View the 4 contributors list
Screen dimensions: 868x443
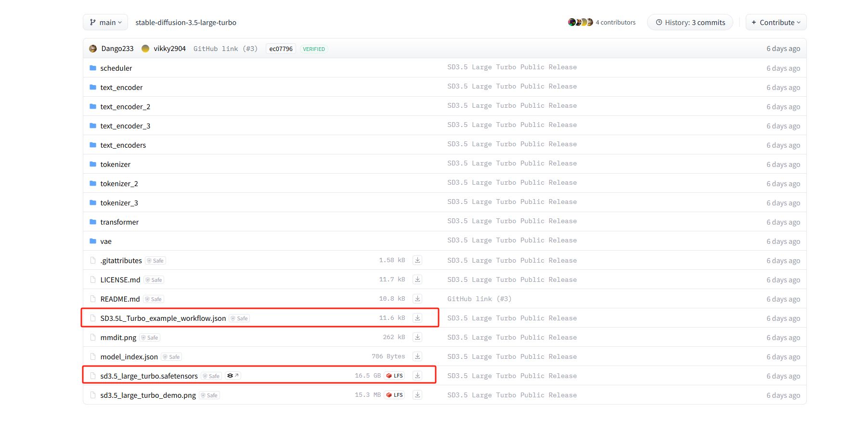615,23
